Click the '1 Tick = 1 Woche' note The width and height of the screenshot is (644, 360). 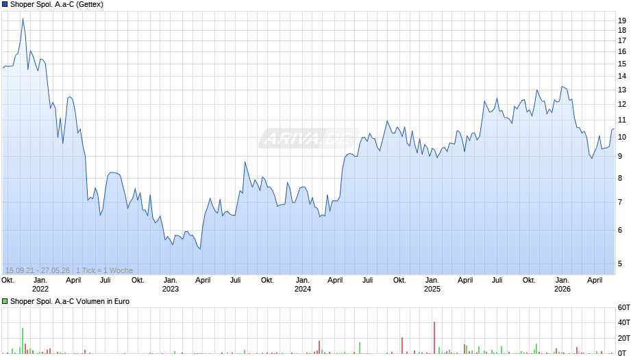coord(104,270)
